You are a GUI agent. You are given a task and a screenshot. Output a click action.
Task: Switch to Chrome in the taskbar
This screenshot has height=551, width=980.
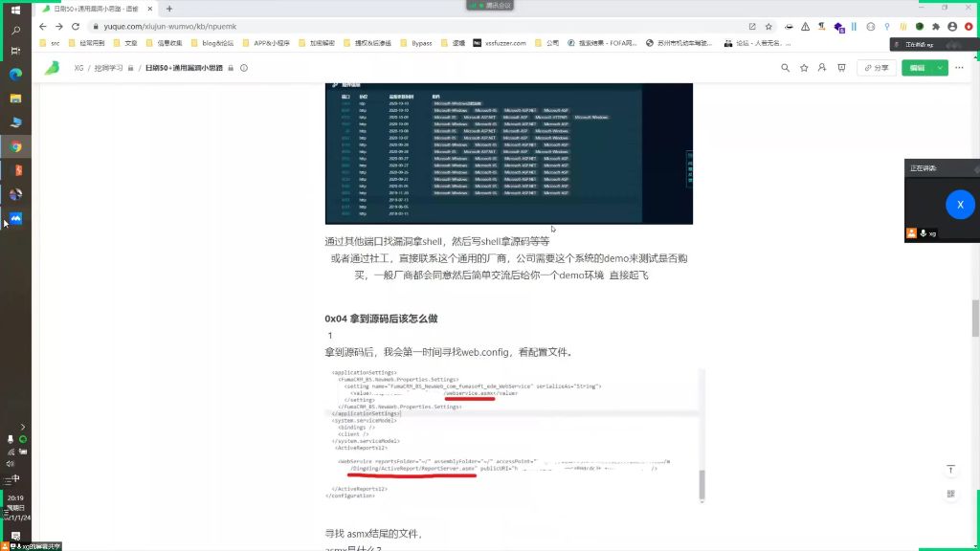[x=15, y=146]
